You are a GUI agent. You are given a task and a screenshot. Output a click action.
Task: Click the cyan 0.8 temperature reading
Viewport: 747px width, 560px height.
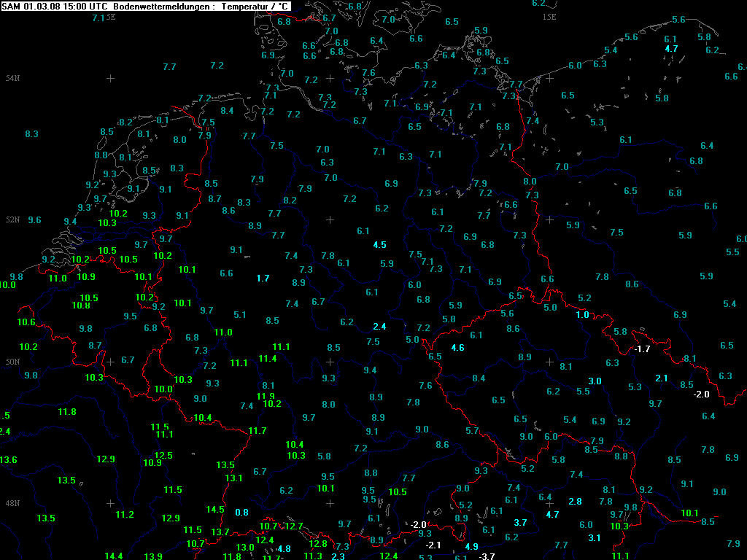point(241,512)
